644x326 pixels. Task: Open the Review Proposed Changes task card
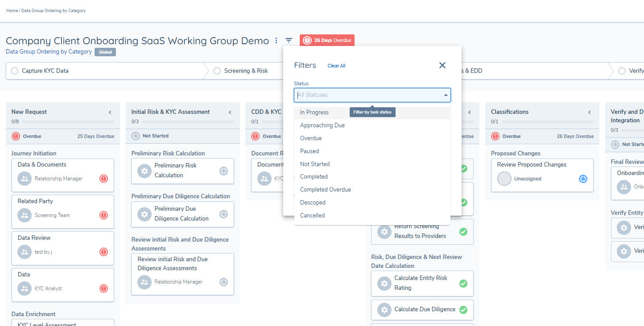point(542,175)
